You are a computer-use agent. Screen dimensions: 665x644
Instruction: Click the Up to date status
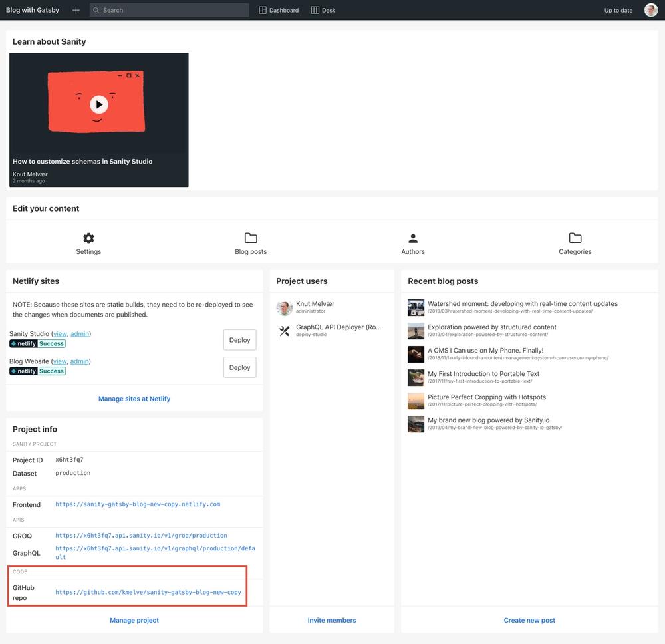[618, 10]
